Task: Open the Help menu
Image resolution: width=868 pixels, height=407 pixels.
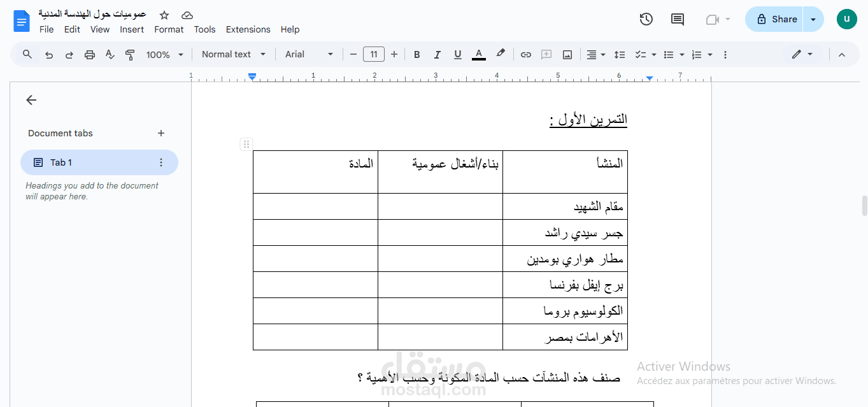Action: (290, 29)
